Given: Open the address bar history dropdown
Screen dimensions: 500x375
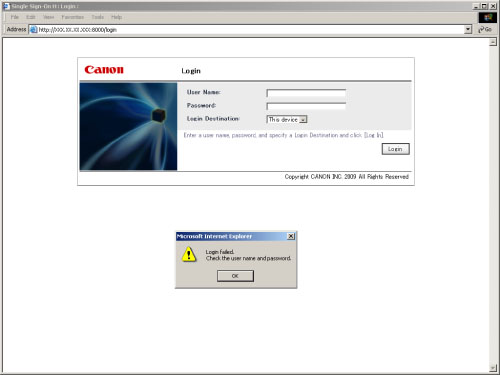Looking at the screenshot, I should coord(468,30).
